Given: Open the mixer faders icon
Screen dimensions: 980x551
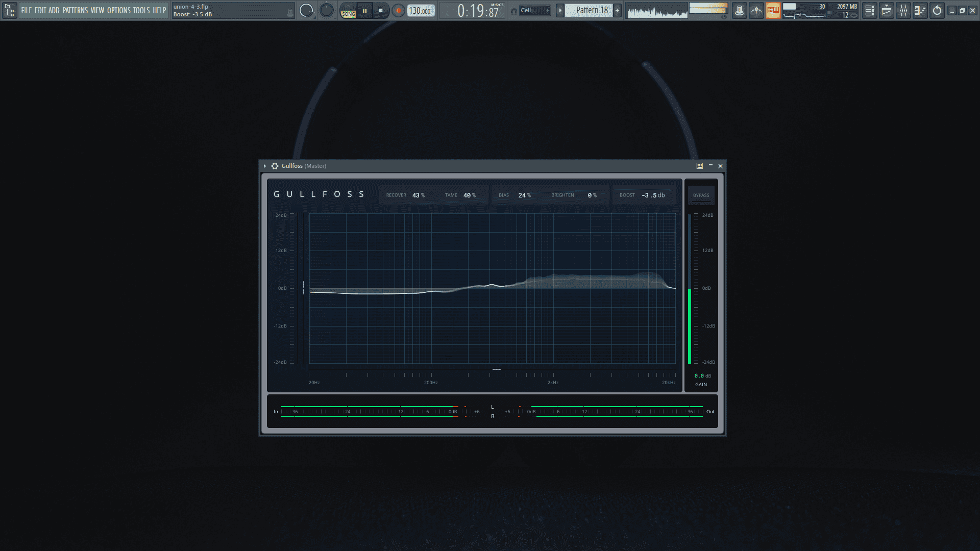Looking at the screenshot, I should 903,11.
